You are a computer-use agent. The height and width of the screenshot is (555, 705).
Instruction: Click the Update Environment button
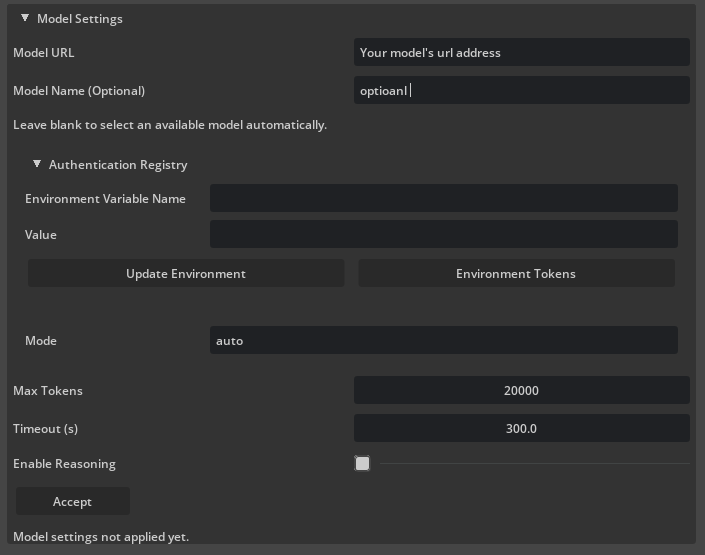(x=186, y=273)
